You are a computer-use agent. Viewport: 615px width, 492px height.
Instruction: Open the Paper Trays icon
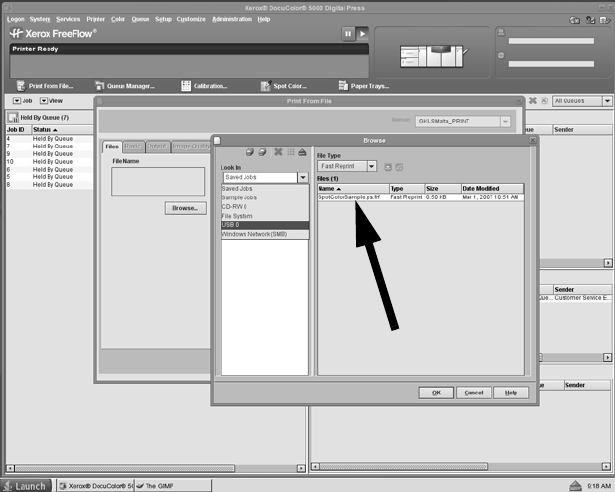343,86
